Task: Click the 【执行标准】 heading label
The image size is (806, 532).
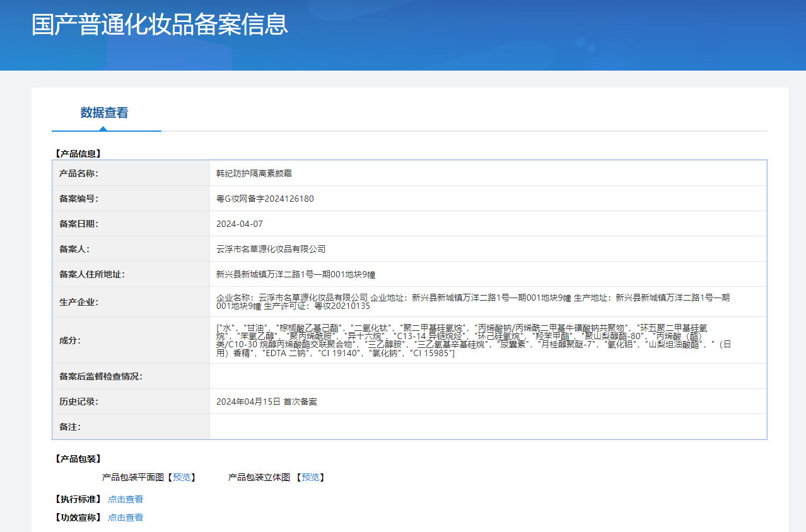Action: pyautogui.click(x=78, y=499)
